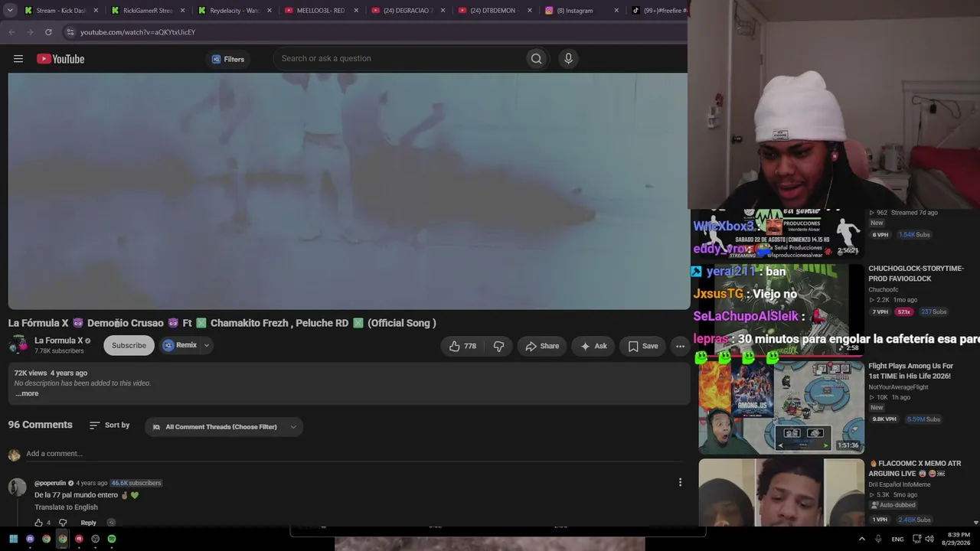Open the @poperulin username link
Image resolution: width=980 pixels, height=551 pixels.
click(51, 483)
